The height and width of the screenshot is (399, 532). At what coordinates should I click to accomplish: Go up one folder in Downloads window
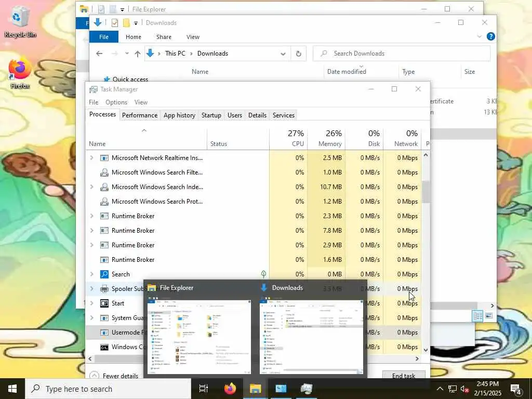click(137, 54)
